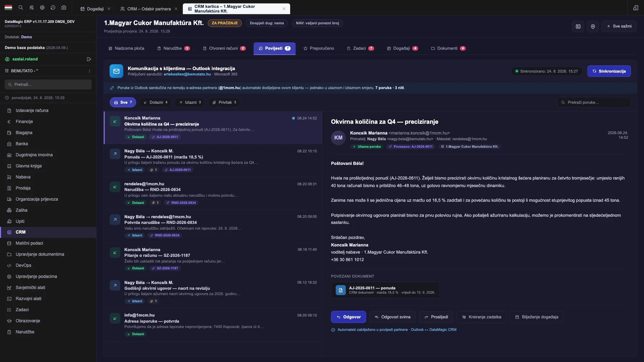This screenshot has height=362, width=644.
Task: Open the Otvoreni računi tab
Action: tap(224, 49)
